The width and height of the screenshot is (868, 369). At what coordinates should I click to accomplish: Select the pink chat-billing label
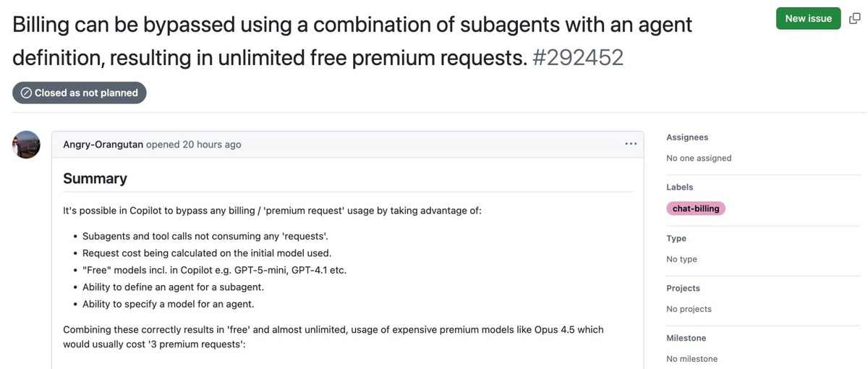(x=696, y=208)
